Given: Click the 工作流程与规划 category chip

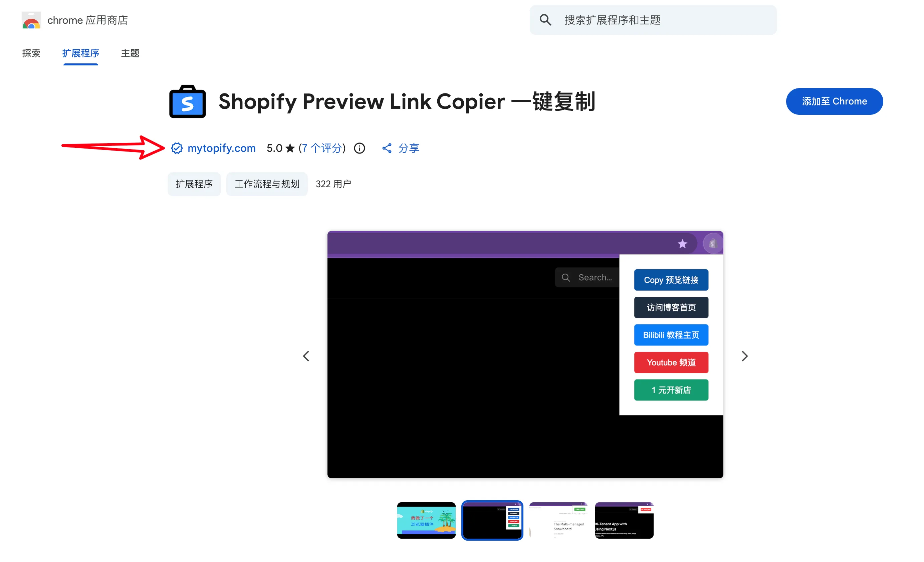Looking at the screenshot, I should pos(267,184).
